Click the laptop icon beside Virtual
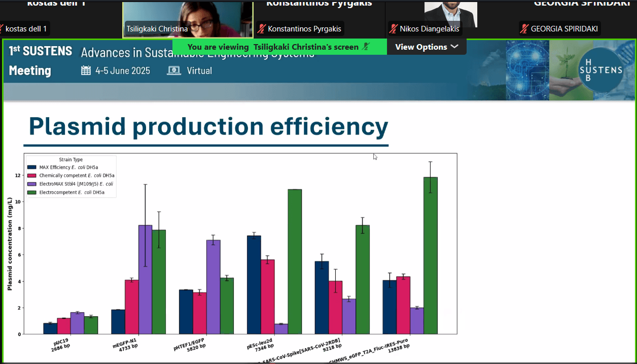 [x=174, y=70]
